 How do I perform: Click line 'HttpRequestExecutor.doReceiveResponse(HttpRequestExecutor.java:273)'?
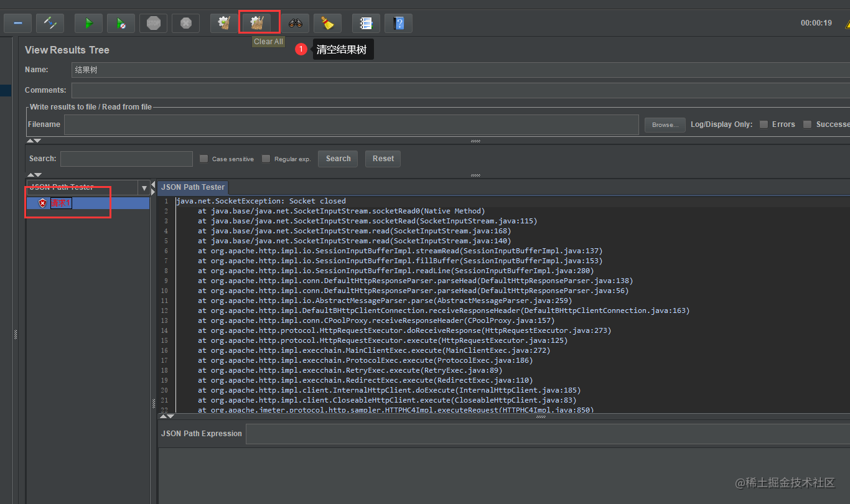click(404, 330)
